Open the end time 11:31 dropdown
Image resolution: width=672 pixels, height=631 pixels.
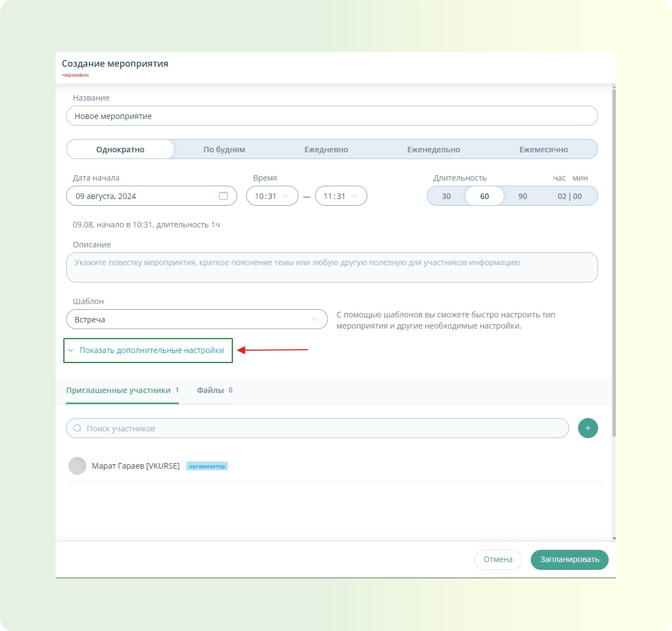(x=341, y=196)
